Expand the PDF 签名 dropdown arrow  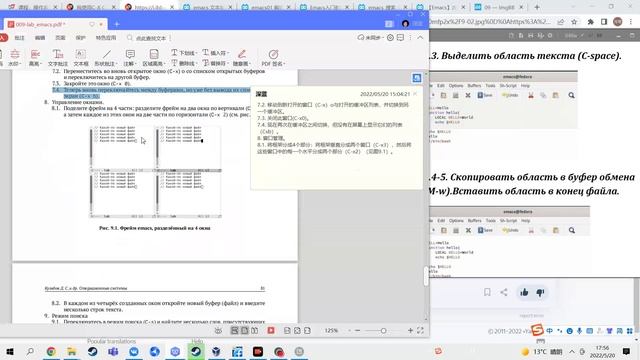click(284, 64)
